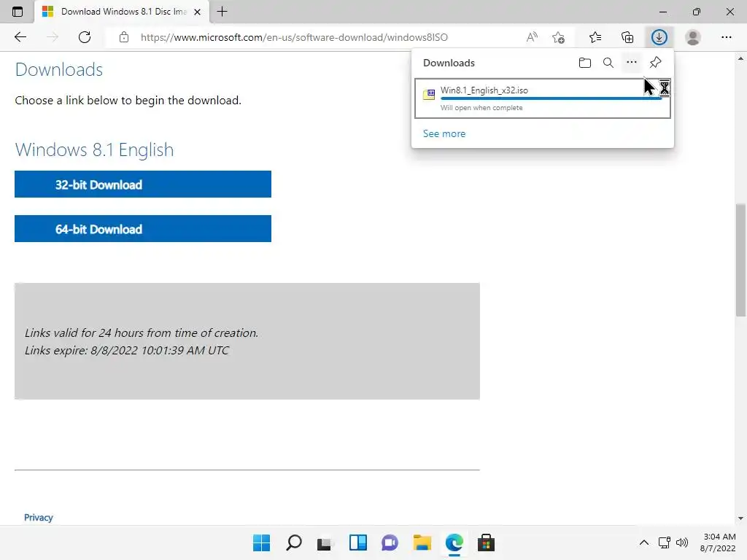This screenshot has width=747, height=560.
Task: Click the address bar URL
Action: tap(294, 37)
